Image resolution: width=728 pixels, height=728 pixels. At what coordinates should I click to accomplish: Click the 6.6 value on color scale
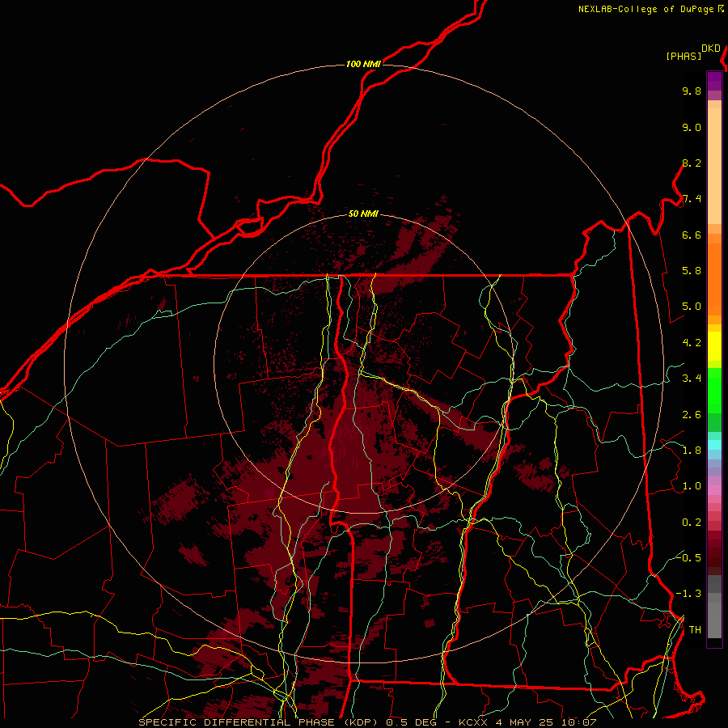(692, 235)
